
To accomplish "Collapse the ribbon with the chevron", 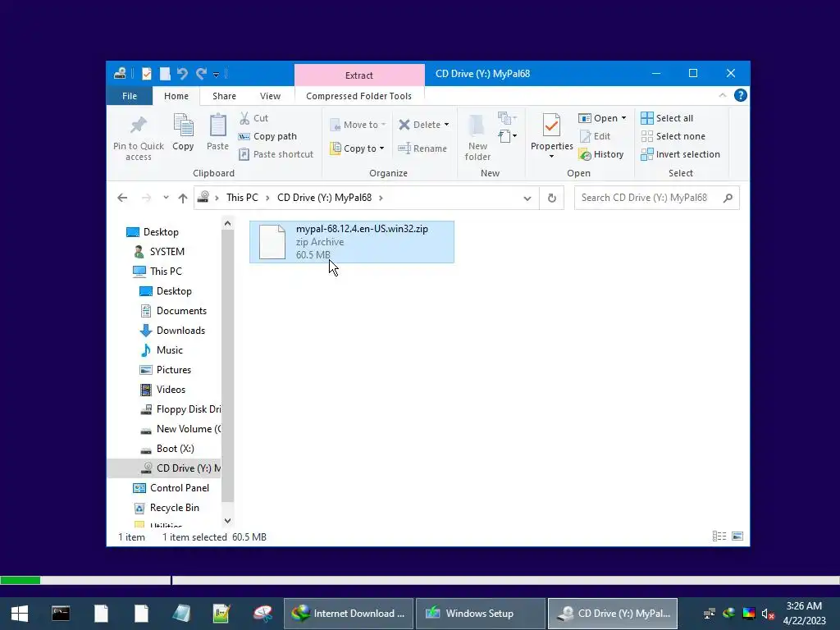I will (722, 95).
